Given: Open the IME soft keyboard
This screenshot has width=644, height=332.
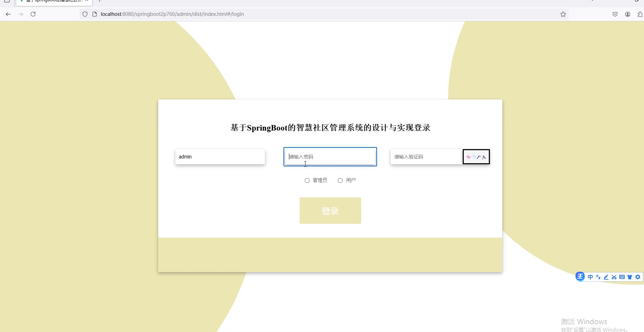Looking at the screenshot, I should [622, 277].
